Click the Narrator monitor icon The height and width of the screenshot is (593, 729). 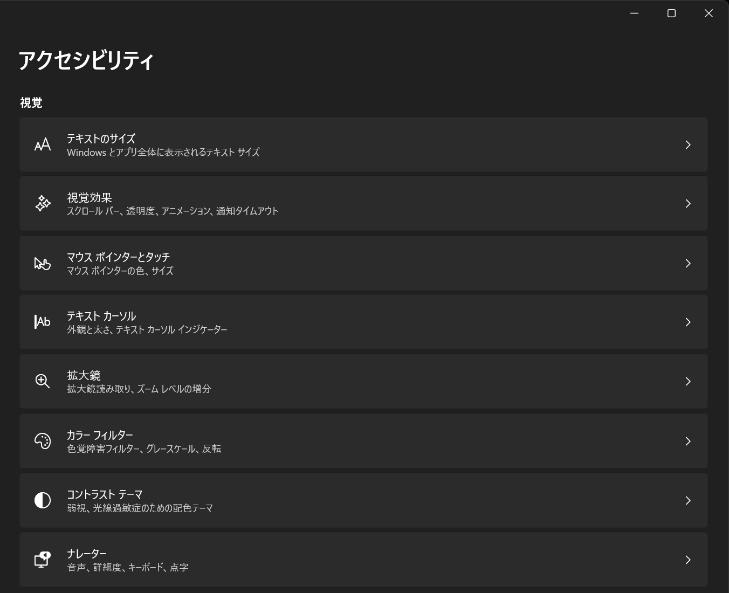tap(42, 559)
